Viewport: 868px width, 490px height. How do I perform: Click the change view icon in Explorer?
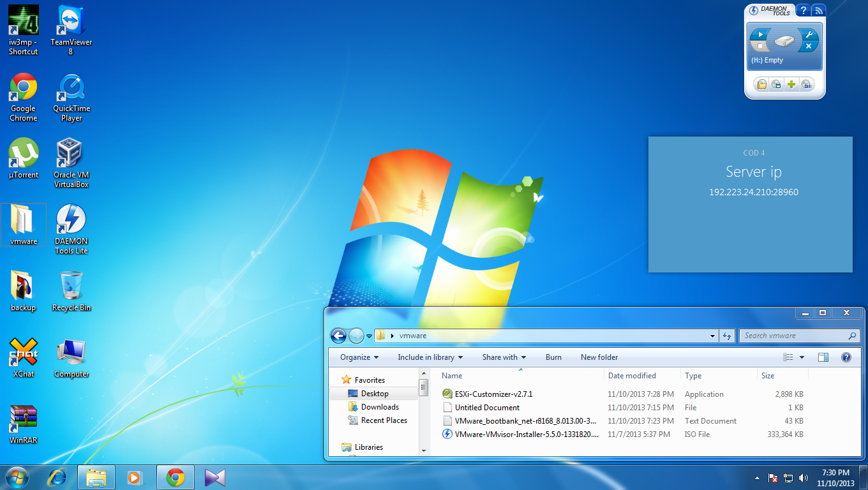788,357
